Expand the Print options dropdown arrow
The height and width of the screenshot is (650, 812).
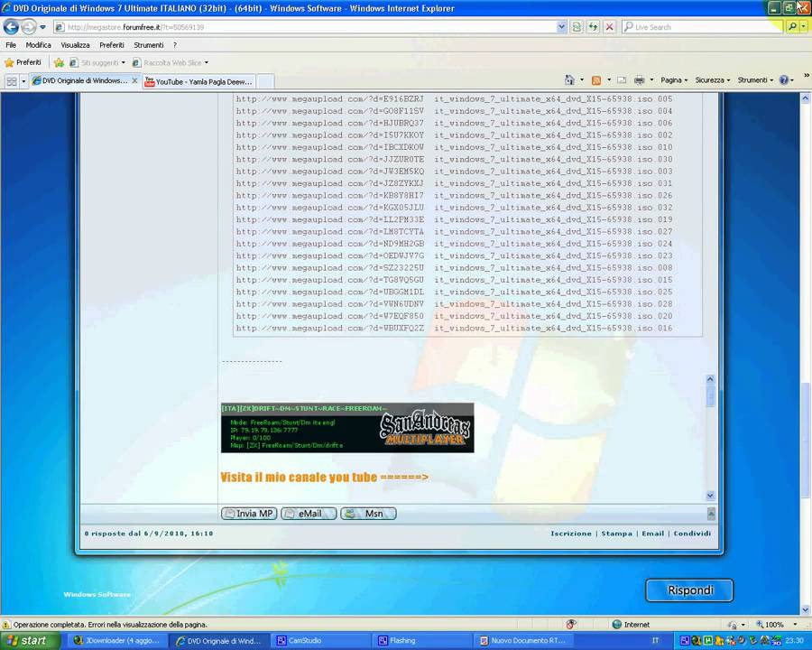point(651,79)
